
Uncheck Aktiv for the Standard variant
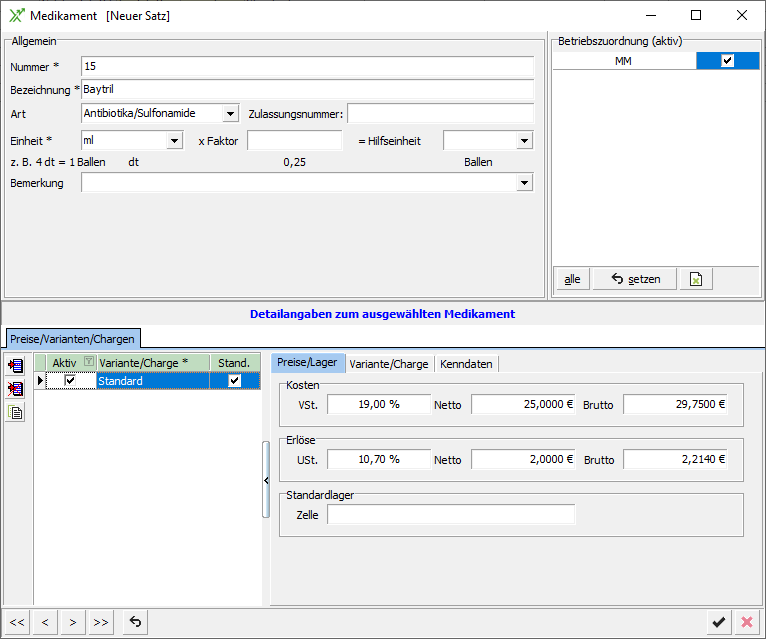70,381
